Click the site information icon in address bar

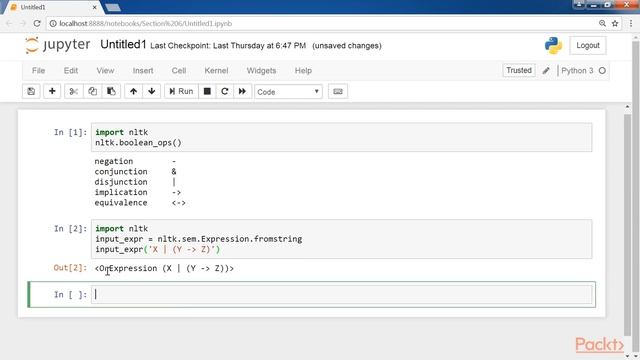point(53,24)
